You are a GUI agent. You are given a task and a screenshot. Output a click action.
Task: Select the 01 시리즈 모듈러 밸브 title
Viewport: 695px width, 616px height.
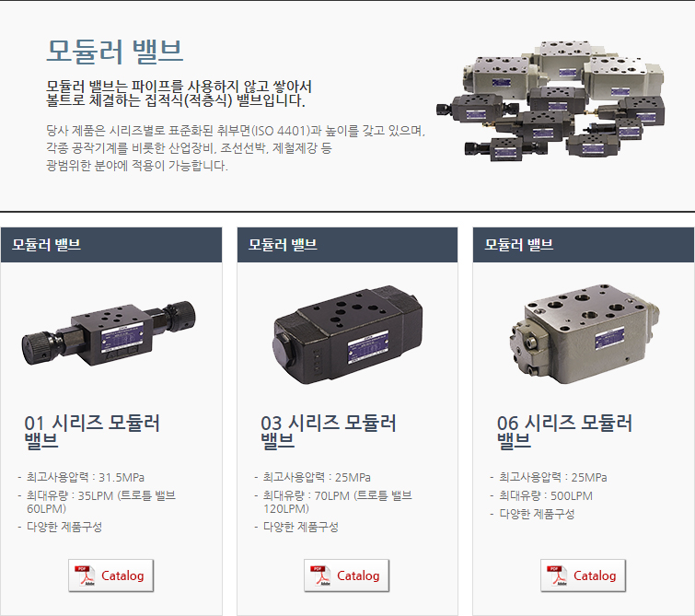pos(92,432)
